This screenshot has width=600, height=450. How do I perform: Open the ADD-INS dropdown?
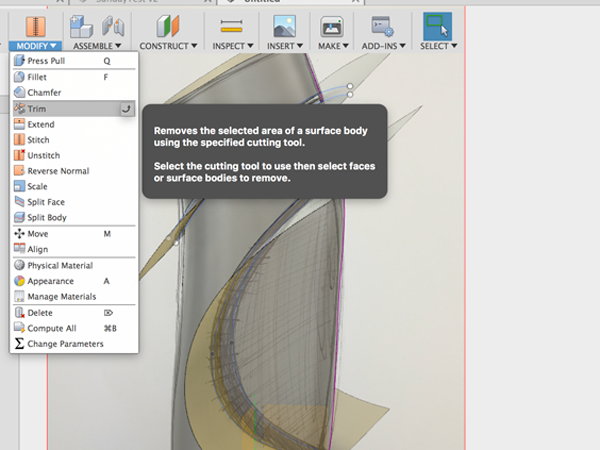point(383,46)
